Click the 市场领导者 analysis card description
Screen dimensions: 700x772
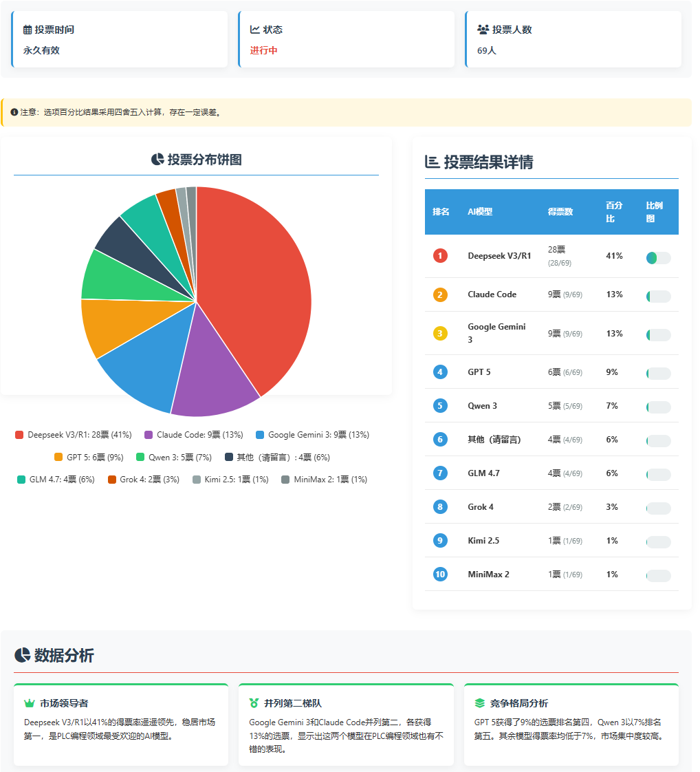click(120, 729)
